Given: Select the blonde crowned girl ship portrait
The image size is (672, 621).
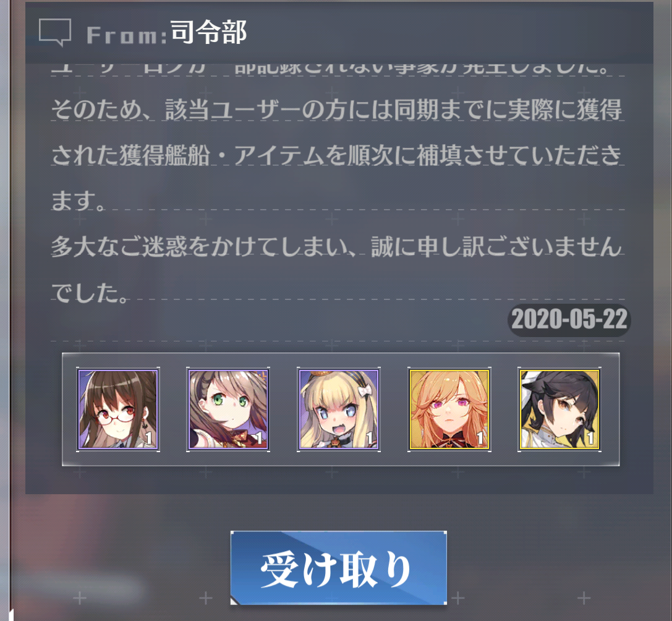Looking at the screenshot, I should tap(339, 409).
